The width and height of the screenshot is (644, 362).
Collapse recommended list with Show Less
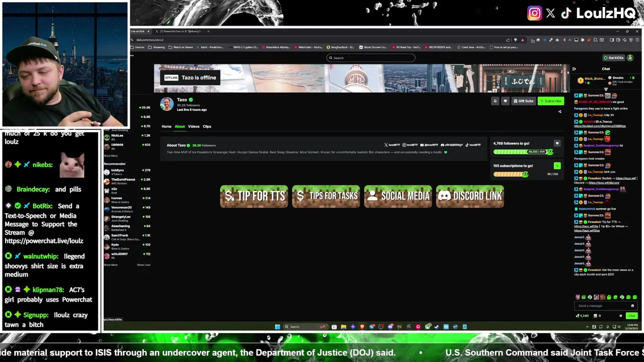(x=143, y=265)
